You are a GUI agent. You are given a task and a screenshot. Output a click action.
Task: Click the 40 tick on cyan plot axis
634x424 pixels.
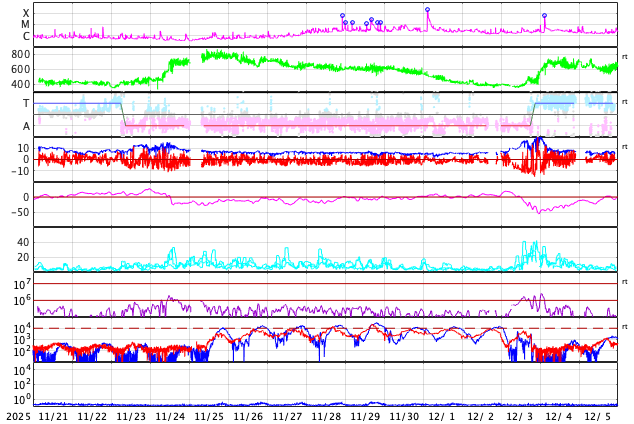point(23,242)
